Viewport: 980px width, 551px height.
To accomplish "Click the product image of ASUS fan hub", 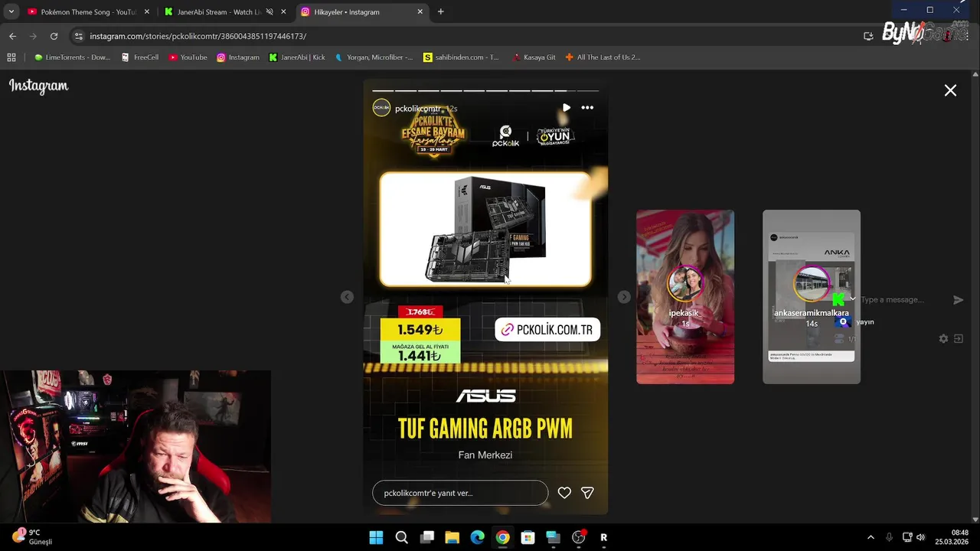I will pyautogui.click(x=485, y=230).
